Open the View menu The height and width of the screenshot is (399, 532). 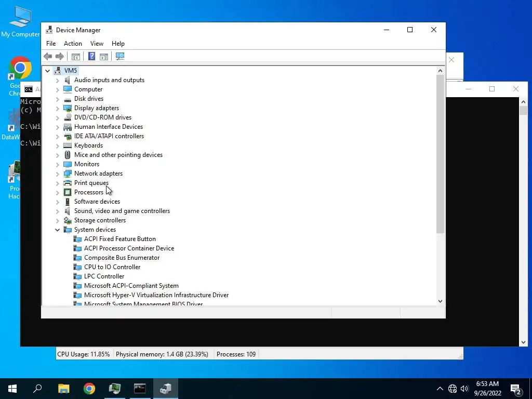point(97,44)
